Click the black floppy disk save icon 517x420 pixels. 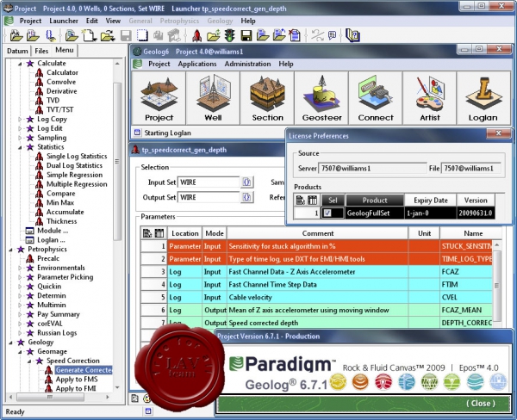click(x=246, y=35)
